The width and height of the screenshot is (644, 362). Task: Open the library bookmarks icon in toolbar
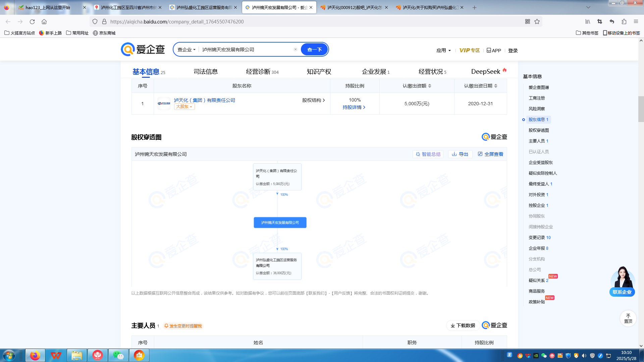588,22
